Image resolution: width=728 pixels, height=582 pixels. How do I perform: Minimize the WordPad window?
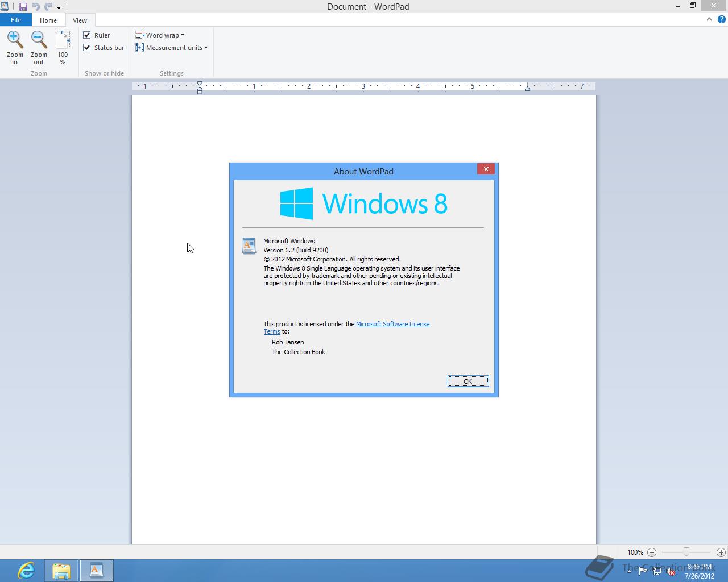(x=678, y=6)
